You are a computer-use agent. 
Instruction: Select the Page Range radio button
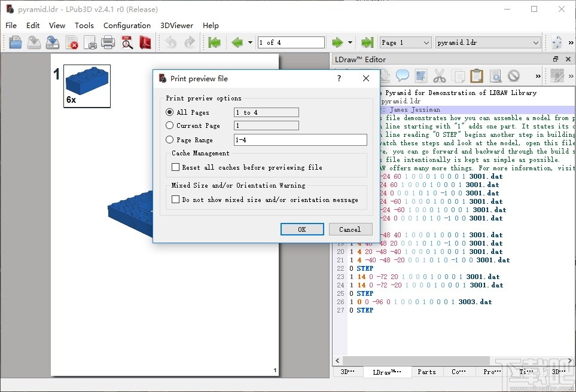point(170,140)
